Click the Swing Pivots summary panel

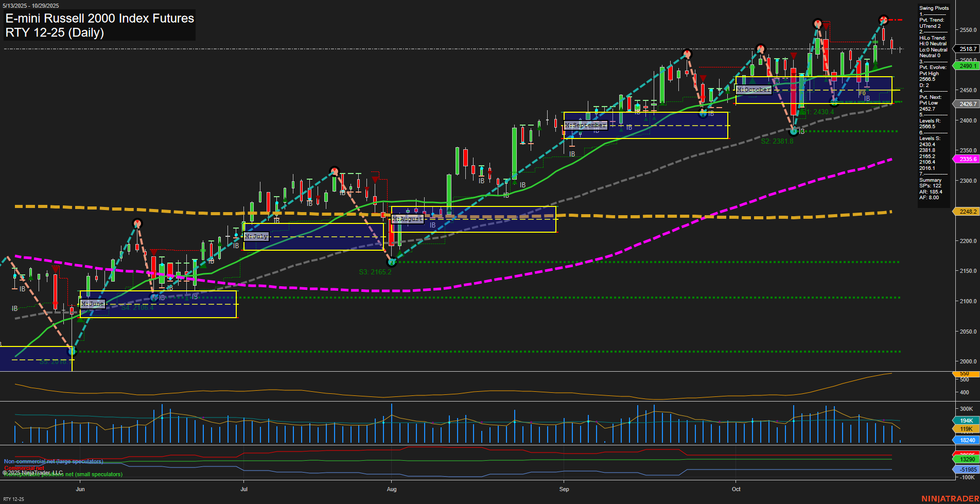[933, 8]
